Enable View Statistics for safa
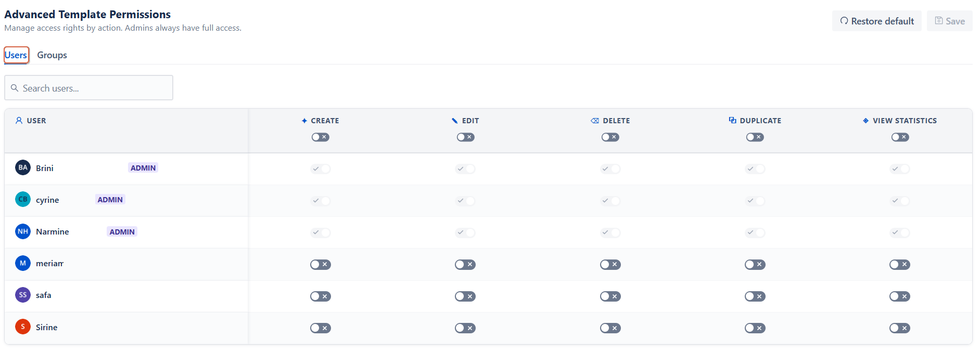 (900, 296)
